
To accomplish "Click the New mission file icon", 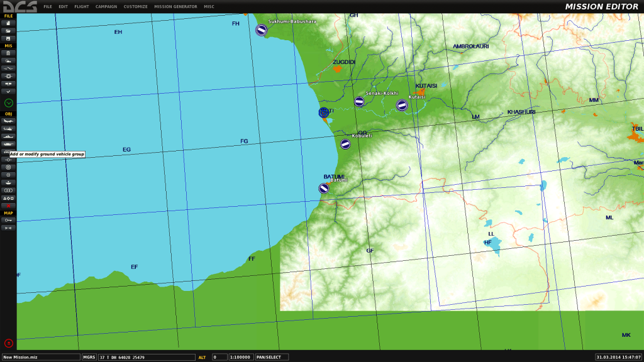I will pos(8,23).
